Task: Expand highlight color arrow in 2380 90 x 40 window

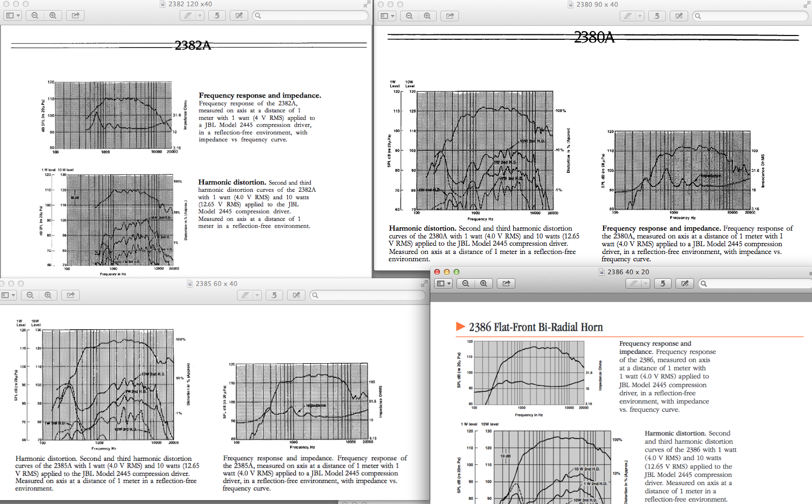Action: (640, 16)
